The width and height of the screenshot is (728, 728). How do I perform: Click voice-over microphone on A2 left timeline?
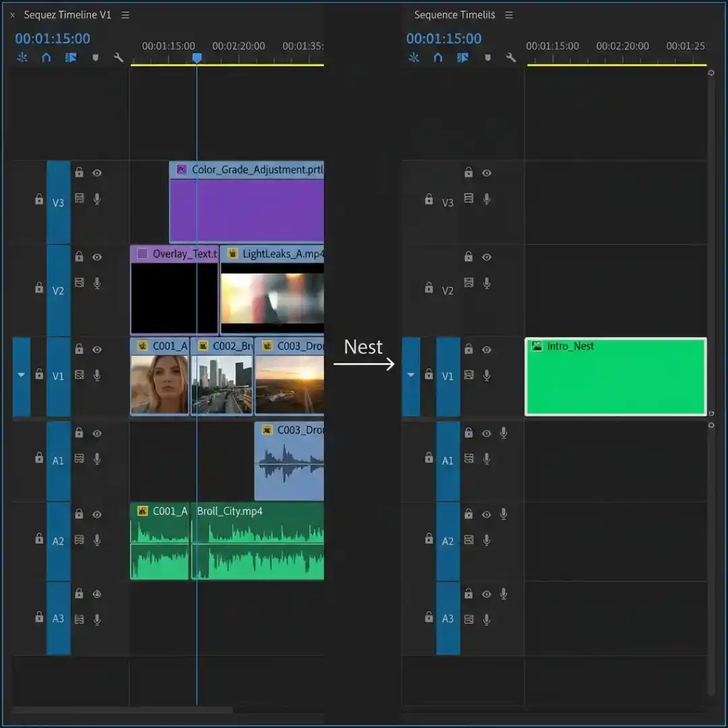click(x=97, y=540)
